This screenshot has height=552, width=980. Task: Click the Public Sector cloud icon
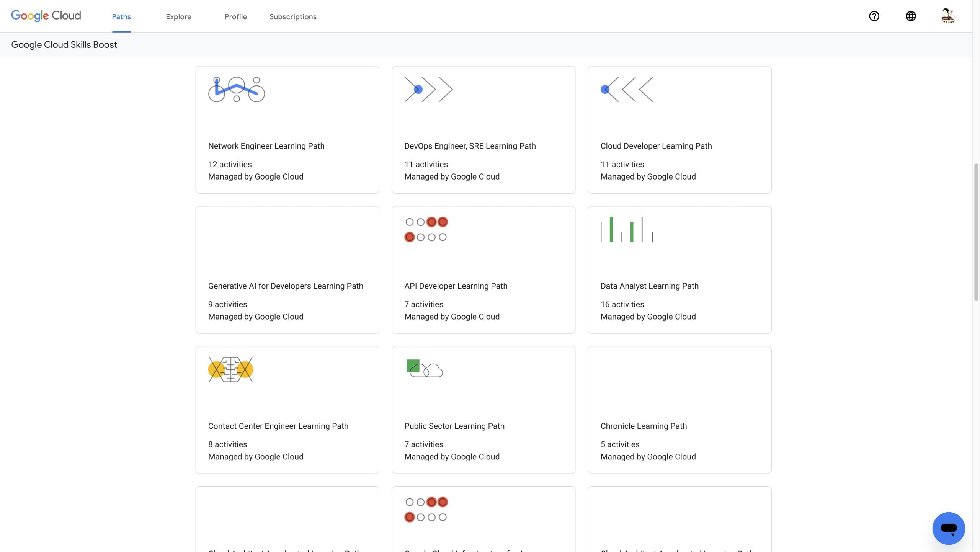(x=424, y=369)
